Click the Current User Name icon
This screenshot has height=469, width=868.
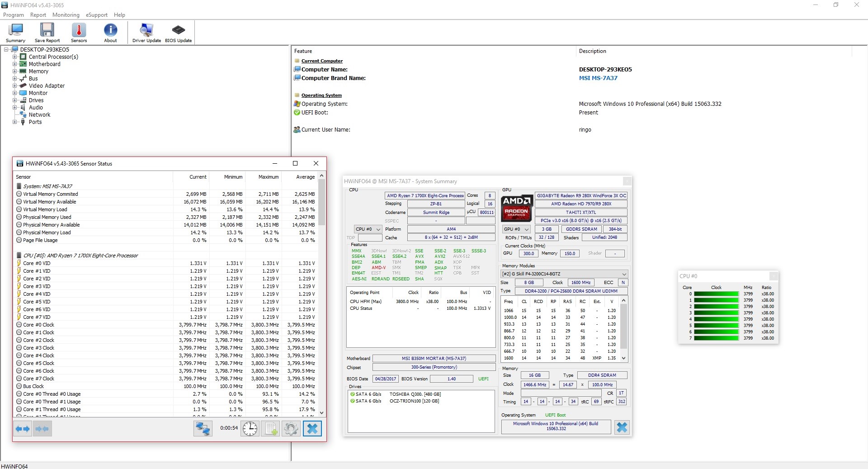pos(297,130)
